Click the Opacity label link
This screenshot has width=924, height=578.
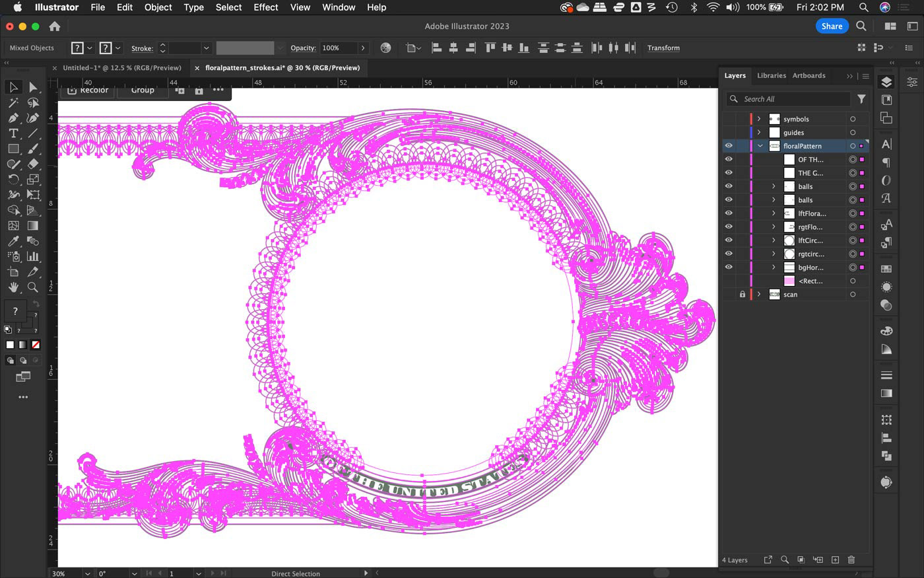[x=303, y=48]
